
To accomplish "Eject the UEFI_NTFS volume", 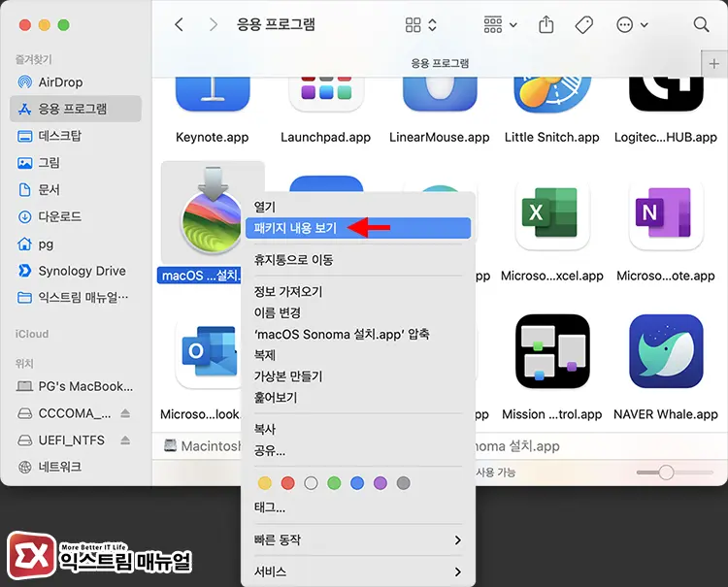I will 125,440.
